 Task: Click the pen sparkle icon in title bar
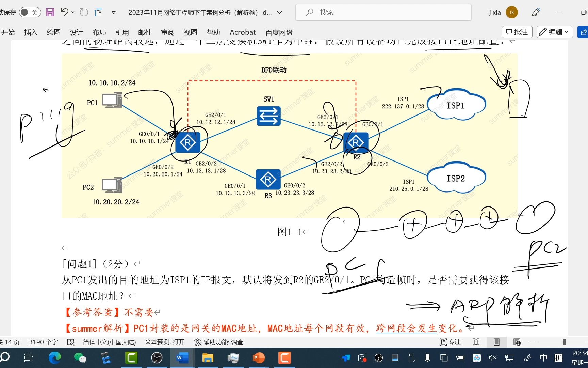[536, 12]
